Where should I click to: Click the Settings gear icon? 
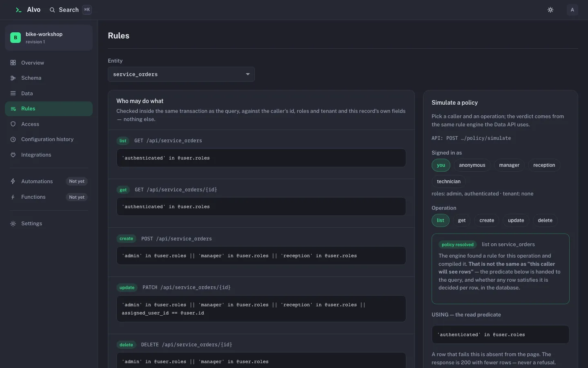pos(13,224)
